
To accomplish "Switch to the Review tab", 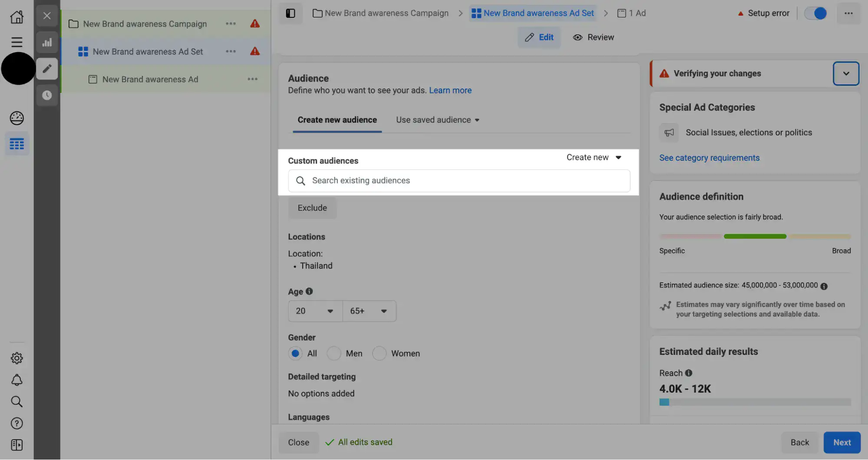I will click(593, 37).
